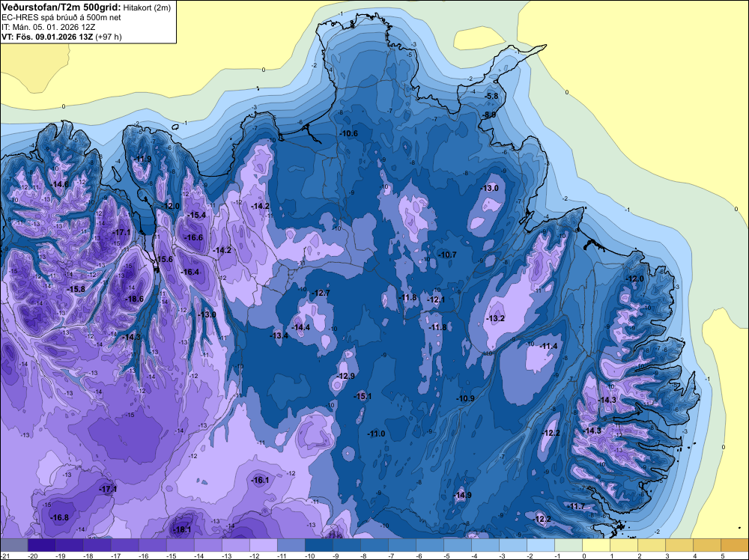
Task: Select the -15.6 temperature value
Action: pos(164,259)
